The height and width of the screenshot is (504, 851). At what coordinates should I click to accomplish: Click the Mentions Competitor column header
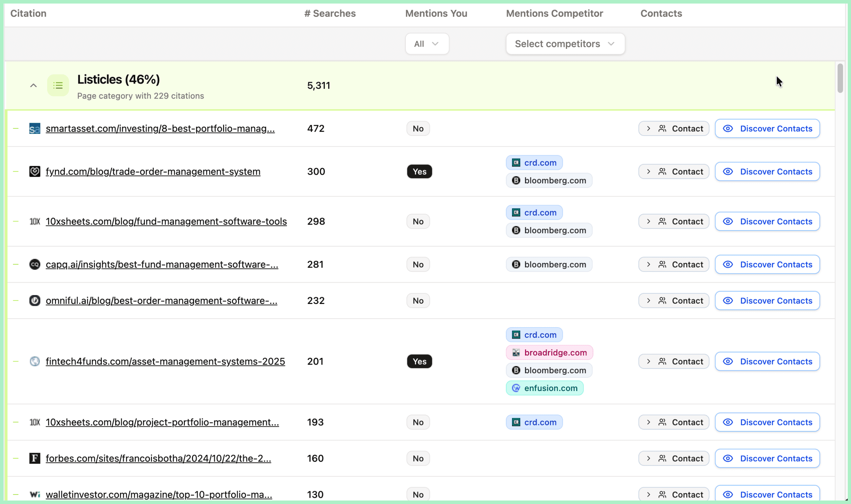point(555,13)
